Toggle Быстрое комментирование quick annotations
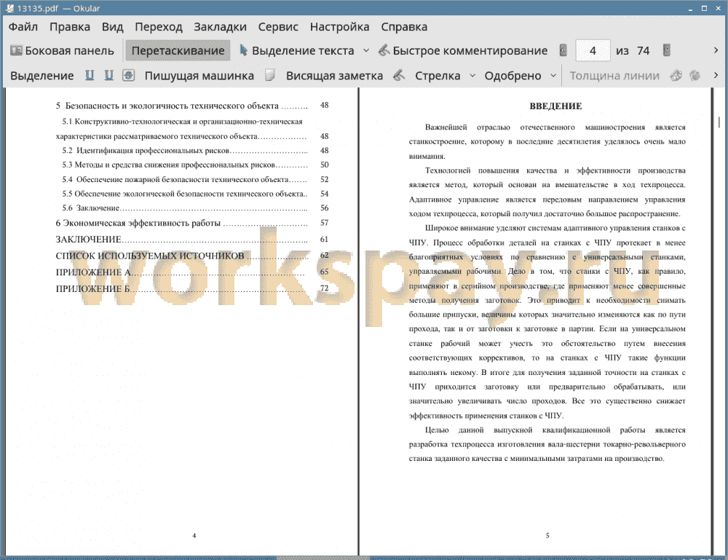The width and height of the screenshot is (728, 560). [463, 51]
